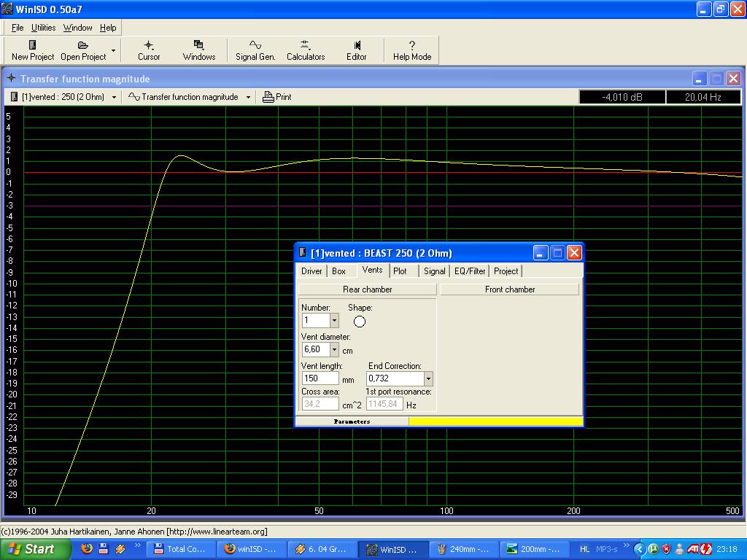Toggle the round vent Shape selector
Image resolution: width=747 pixels, height=560 pixels.
[360, 322]
